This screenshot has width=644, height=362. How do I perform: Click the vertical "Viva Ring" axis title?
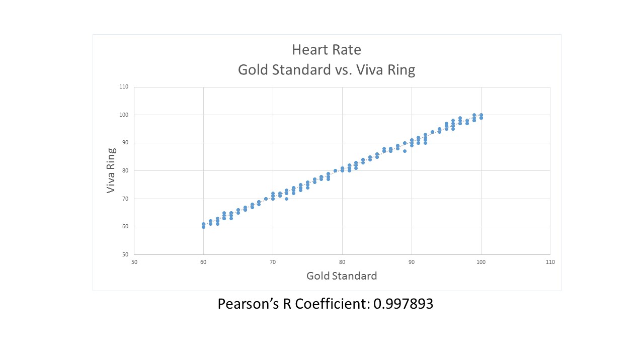(111, 170)
